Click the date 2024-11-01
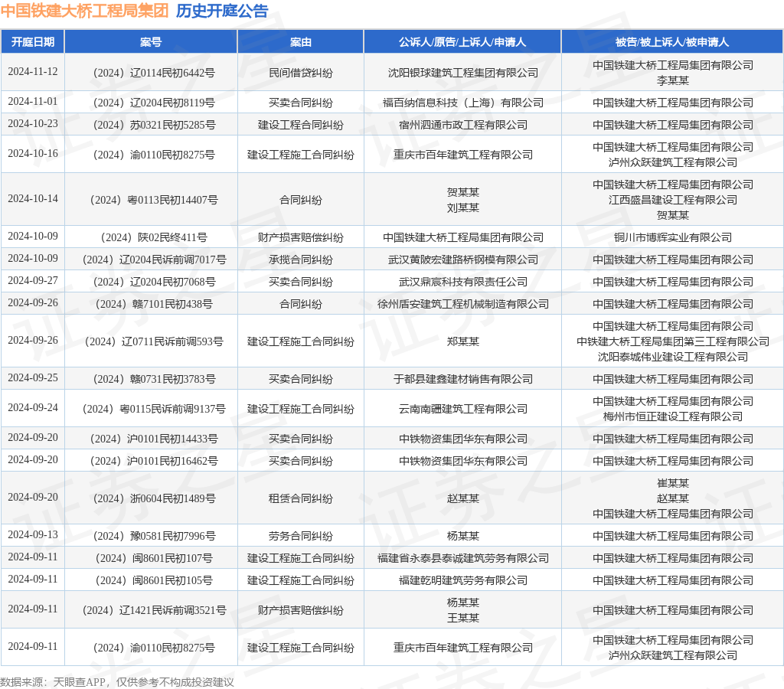Image resolution: width=784 pixels, height=689 pixels. coord(32,102)
